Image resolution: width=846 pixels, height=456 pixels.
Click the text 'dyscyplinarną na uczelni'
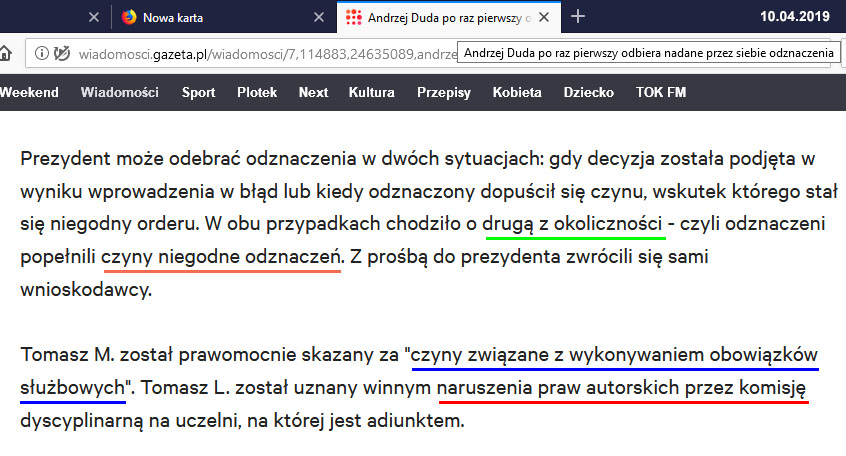coord(128,420)
